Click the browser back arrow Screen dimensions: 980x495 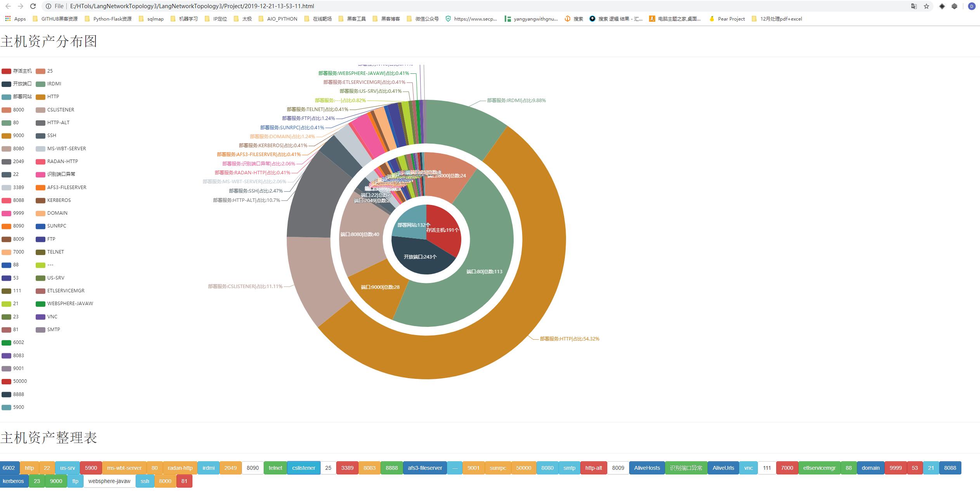8,6
